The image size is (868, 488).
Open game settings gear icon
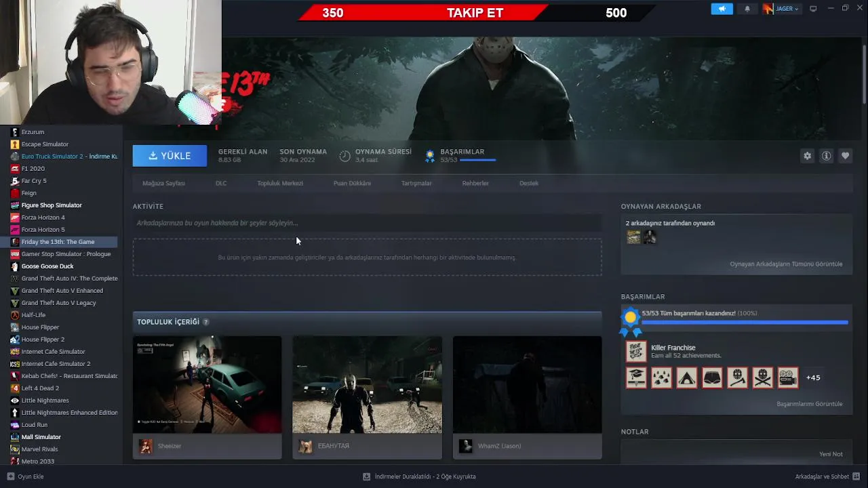(x=807, y=156)
